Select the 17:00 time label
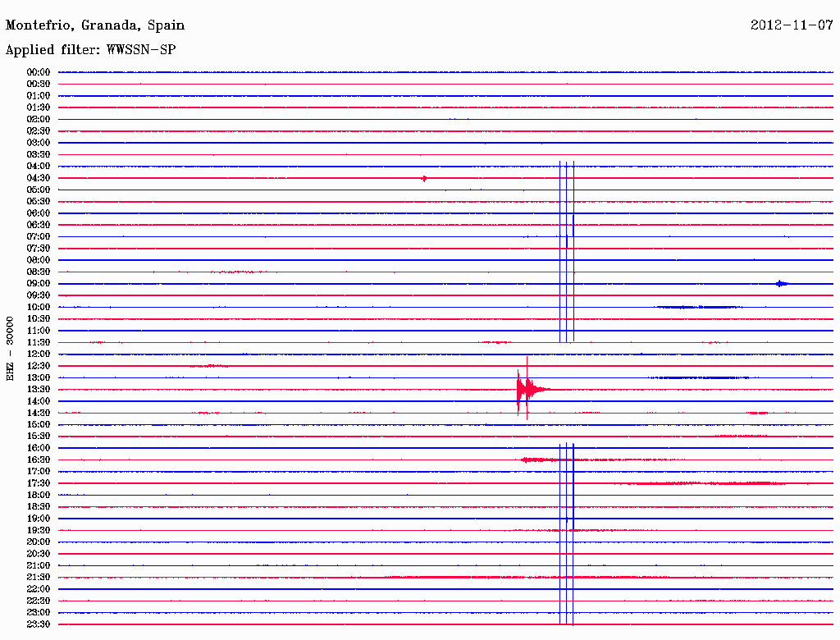The image size is (840, 640). 39,472
